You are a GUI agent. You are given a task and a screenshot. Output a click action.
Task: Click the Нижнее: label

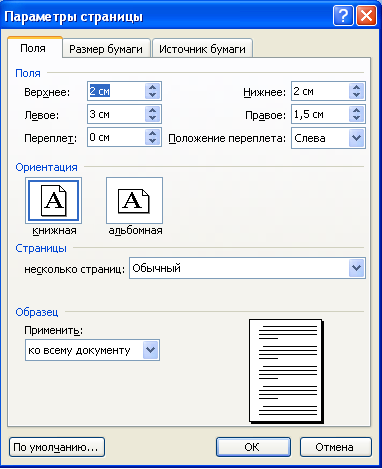[265, 92]
